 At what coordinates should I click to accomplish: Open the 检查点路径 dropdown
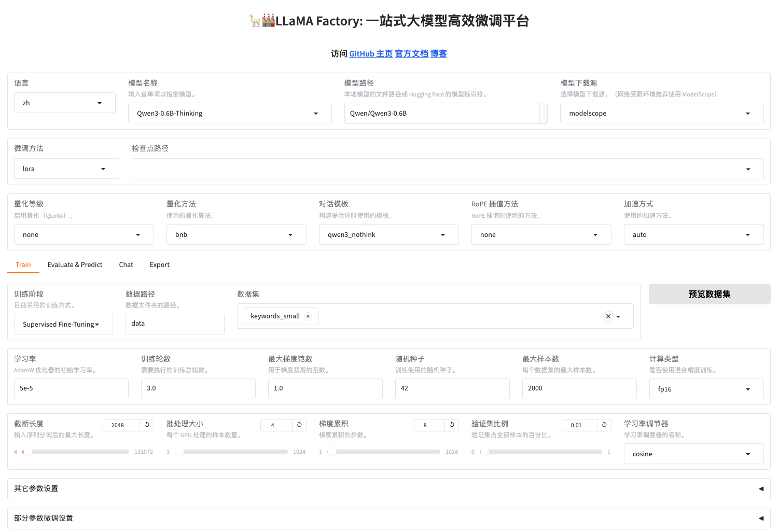(448, 169)
